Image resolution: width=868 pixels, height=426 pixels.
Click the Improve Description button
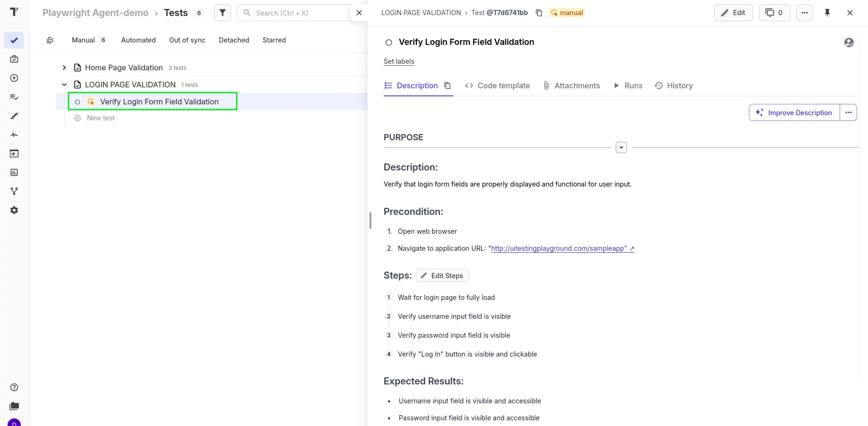[794, 112]
